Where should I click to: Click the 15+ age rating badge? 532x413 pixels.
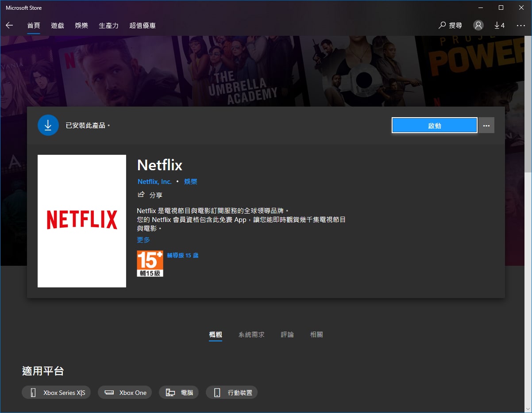coord(150,264)
